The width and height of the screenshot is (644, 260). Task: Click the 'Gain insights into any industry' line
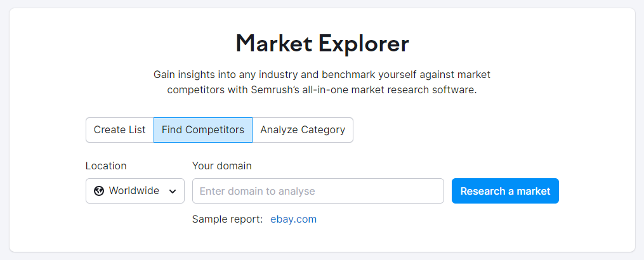322,75
